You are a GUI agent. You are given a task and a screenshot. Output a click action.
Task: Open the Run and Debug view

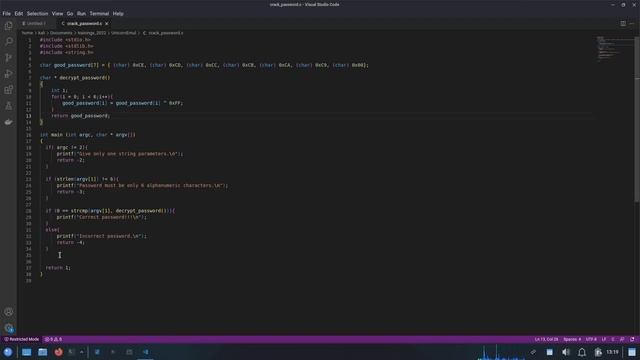[x=8, y=74]
